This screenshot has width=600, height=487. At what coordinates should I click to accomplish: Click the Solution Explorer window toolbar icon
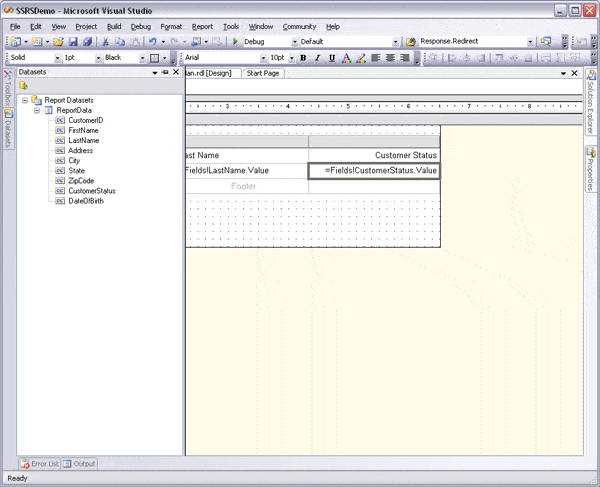click(x=546, y=41)
